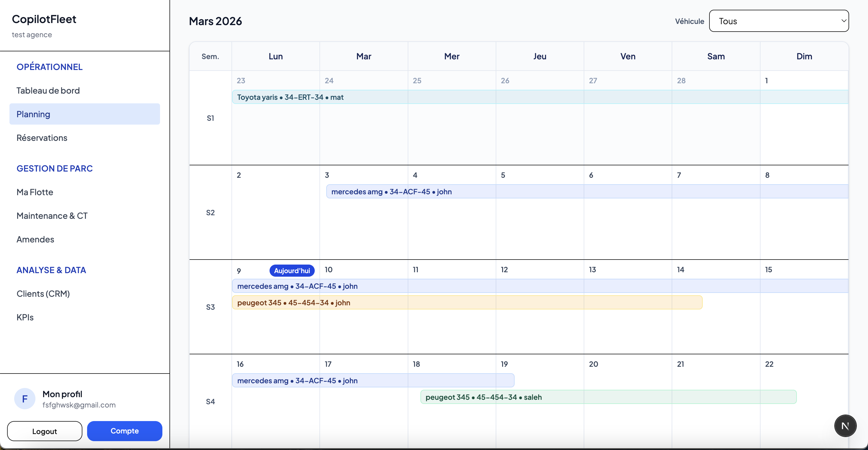
Task: Click the CopilotFleet logo
Action: coord(44,19)
